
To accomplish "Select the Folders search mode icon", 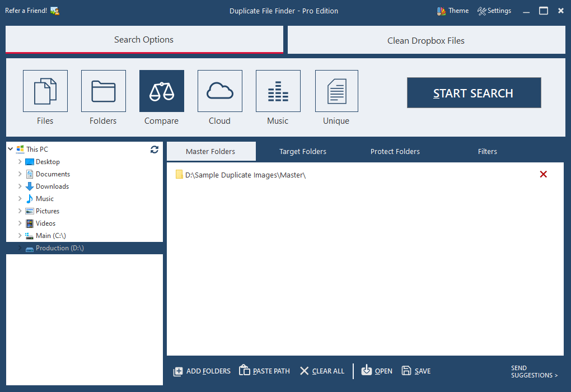I will coord(104,91).
